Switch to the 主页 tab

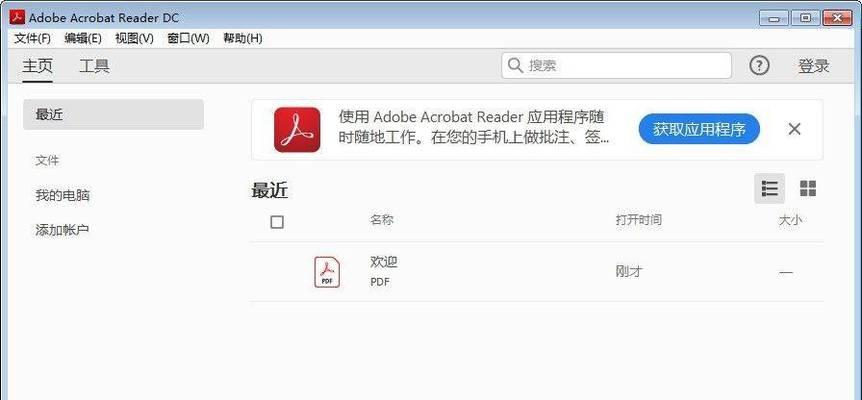[37, 66]
